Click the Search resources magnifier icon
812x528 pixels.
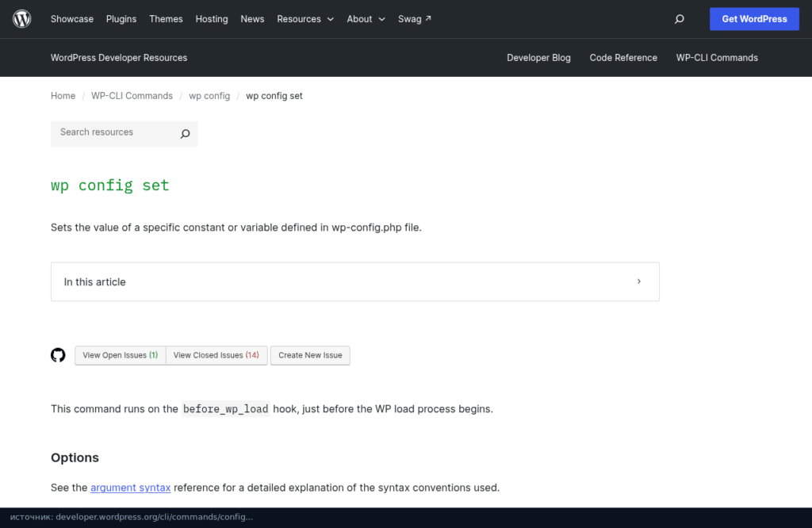pyautogui.click(x=185, y=133)
